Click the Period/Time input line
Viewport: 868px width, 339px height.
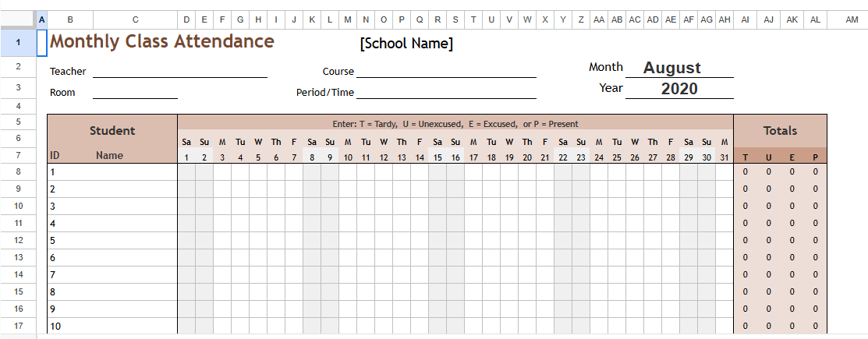[446, 92]
